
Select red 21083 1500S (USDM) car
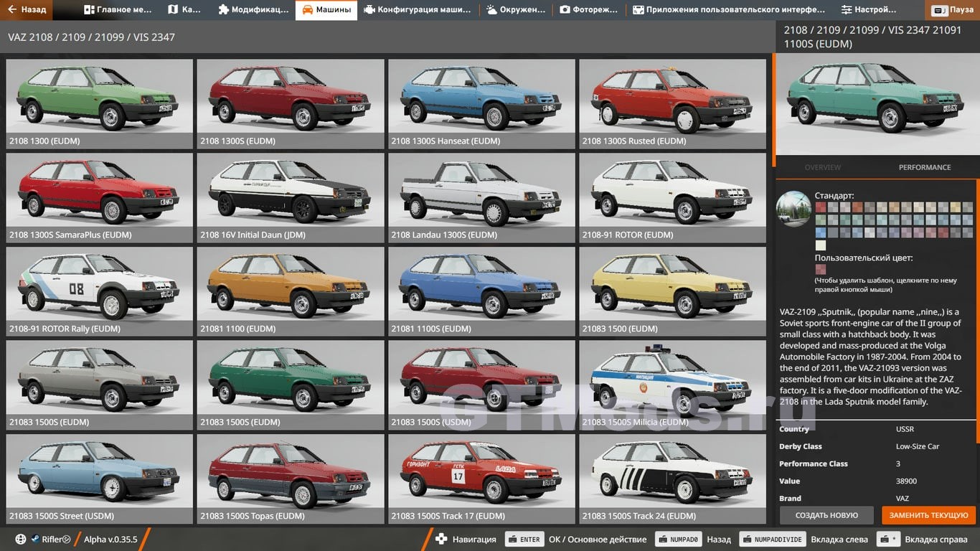[x=481, y=385]
